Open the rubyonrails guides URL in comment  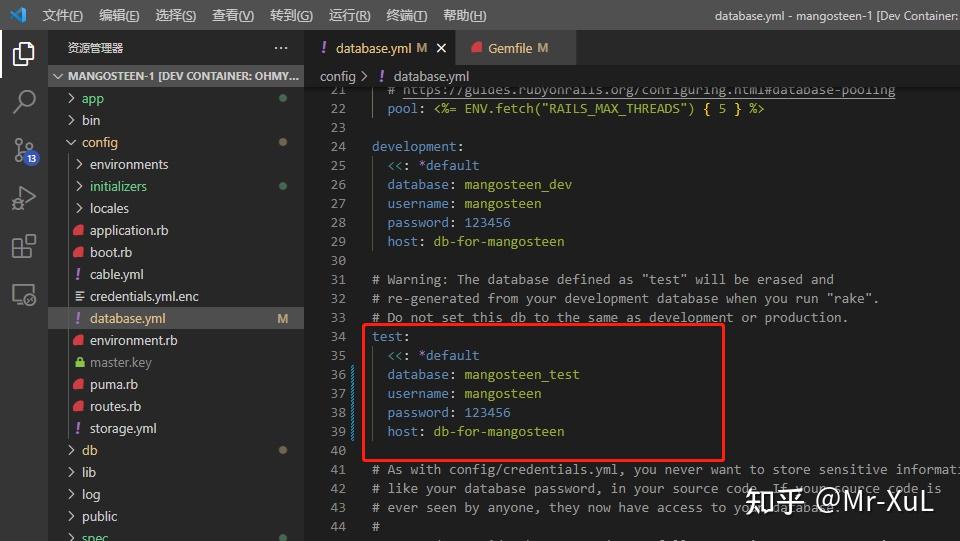(649, 91)
